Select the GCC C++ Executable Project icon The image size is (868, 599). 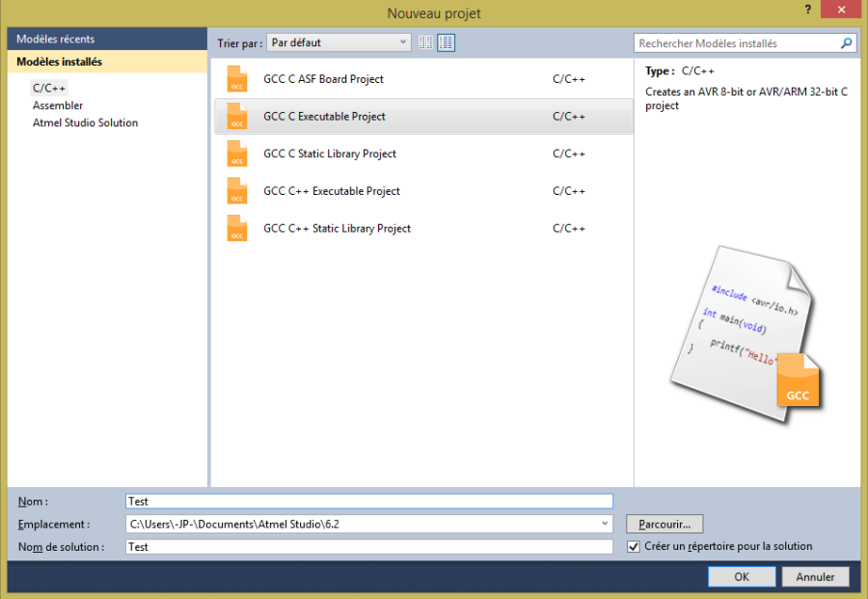point(237,191)
